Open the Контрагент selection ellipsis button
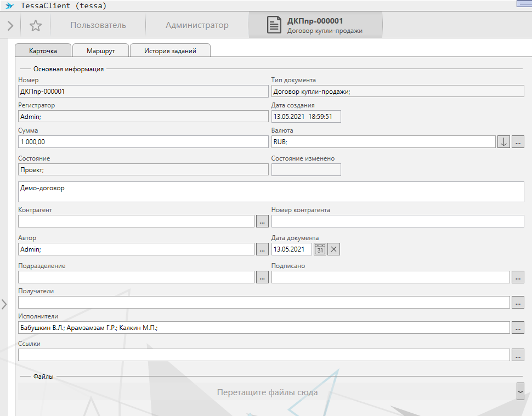Screen dimensions: 532x416 tap(262, 221)
